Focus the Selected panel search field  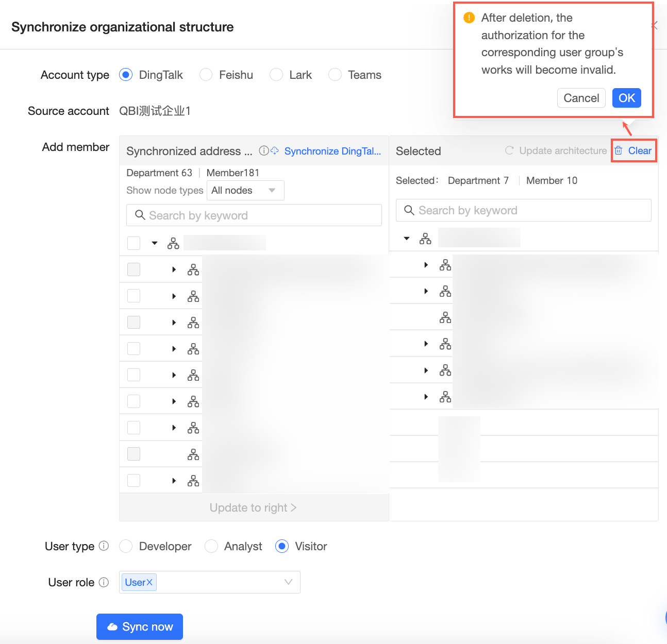pos(524,210)
